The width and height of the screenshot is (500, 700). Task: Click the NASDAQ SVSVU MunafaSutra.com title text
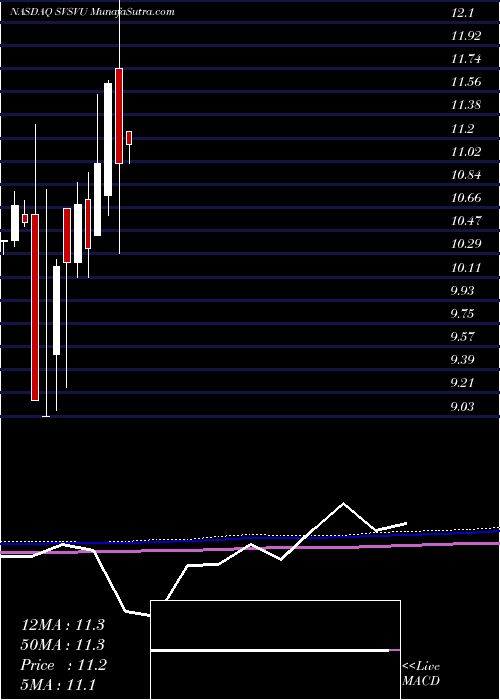tap(92, 12)
